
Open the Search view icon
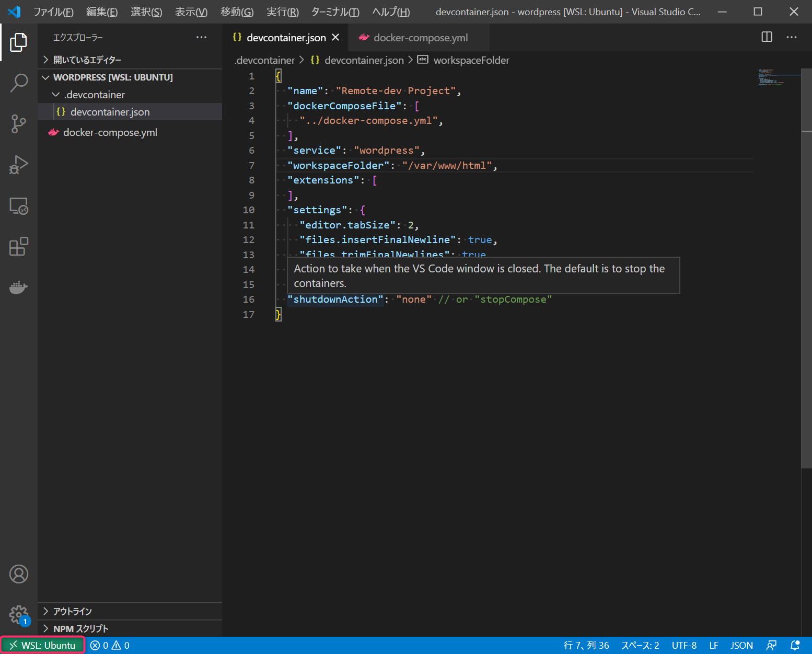[x=18, y=83]
